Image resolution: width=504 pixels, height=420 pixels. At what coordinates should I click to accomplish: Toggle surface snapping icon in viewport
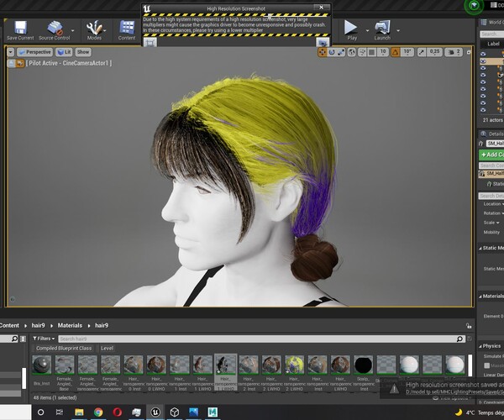pos(362,52)
